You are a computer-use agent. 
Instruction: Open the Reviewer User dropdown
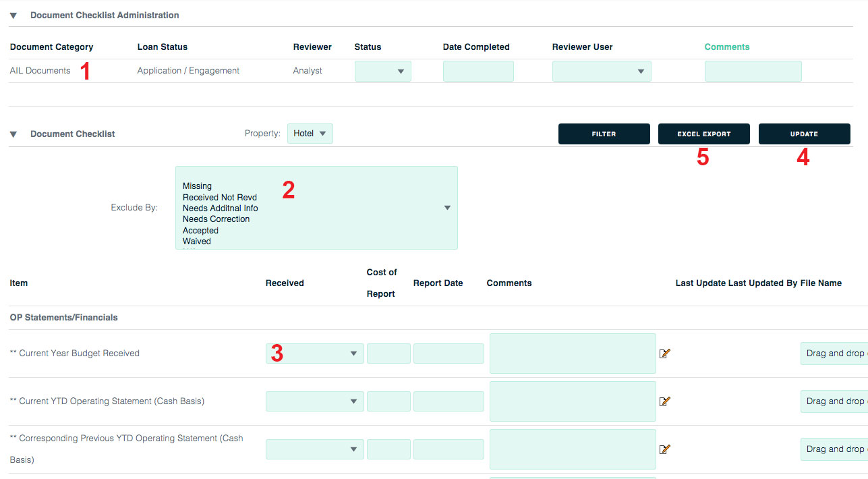[x=602, y=72]
